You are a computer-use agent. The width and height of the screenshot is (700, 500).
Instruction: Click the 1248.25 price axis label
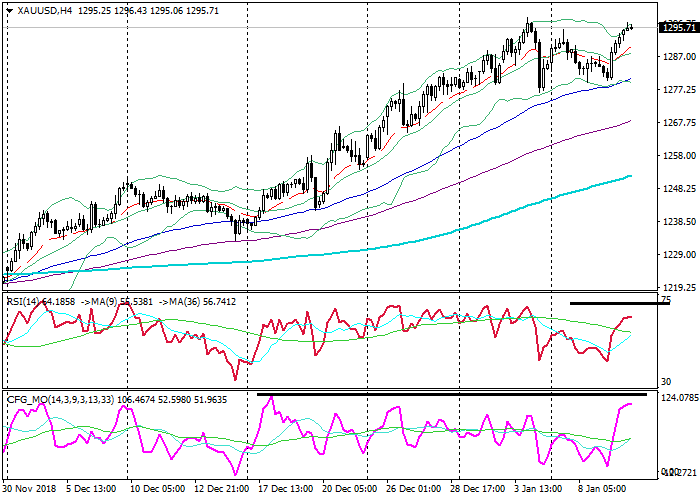click(678, 189)
